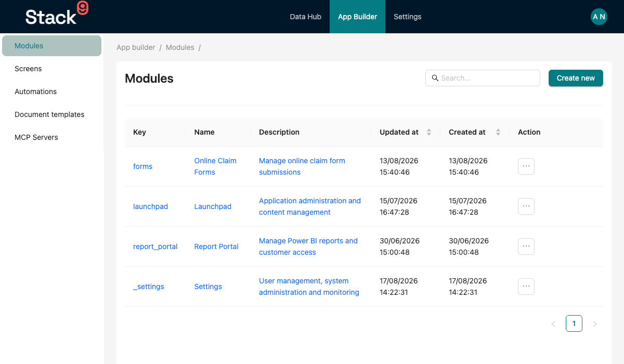Open the report_portal key link
The height and width of the screenshot is (364, 624).
pos(155,246)
